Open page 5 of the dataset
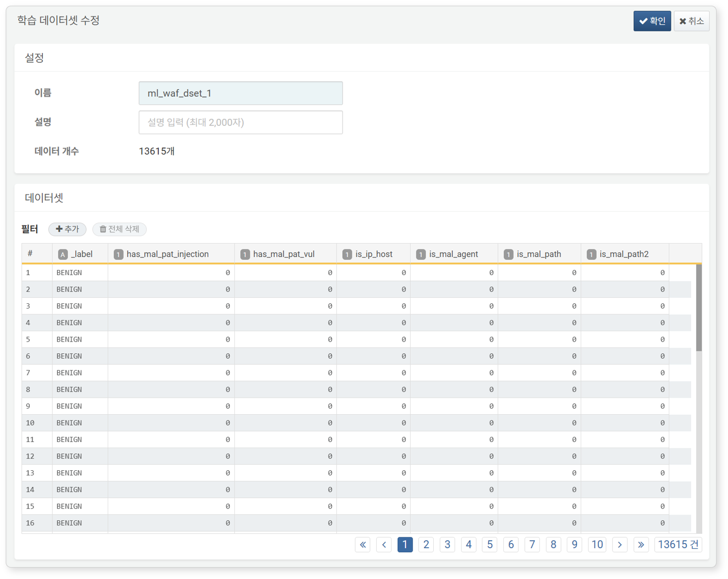Image resolution: width=728 pixels, height=579 pixels. [489, 544]
